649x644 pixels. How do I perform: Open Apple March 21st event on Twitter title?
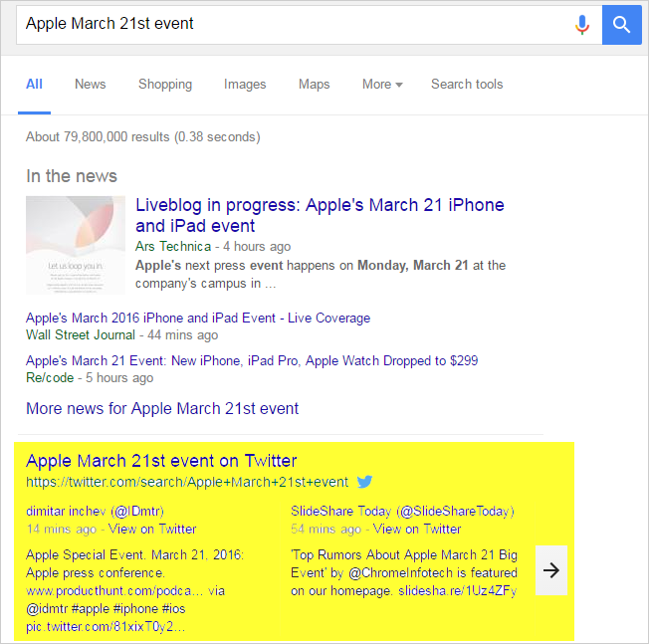coord(161,461)
